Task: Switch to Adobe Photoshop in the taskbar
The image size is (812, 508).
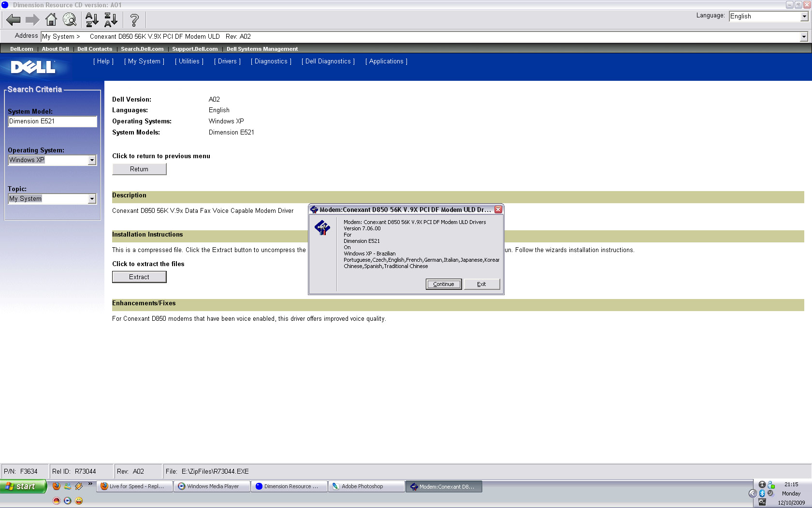Action: click(367, 487)
